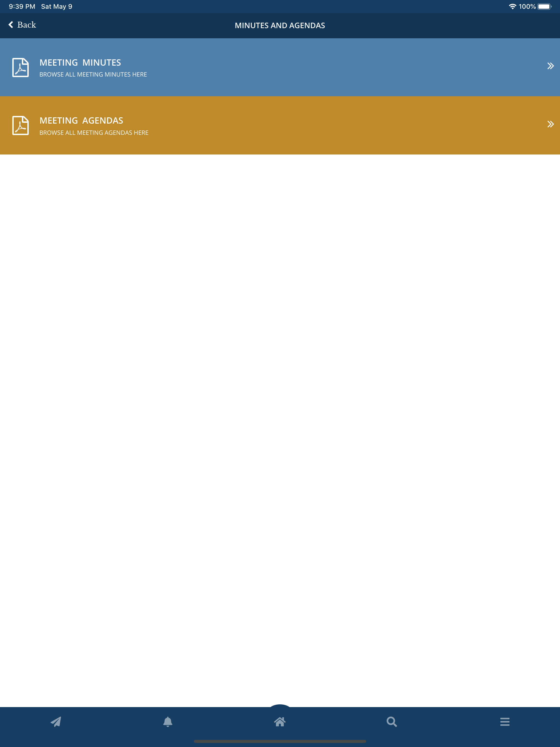Go back using the Back button
Image resolution: width=560 pixels, height=747 pixels.
point(22,25)
